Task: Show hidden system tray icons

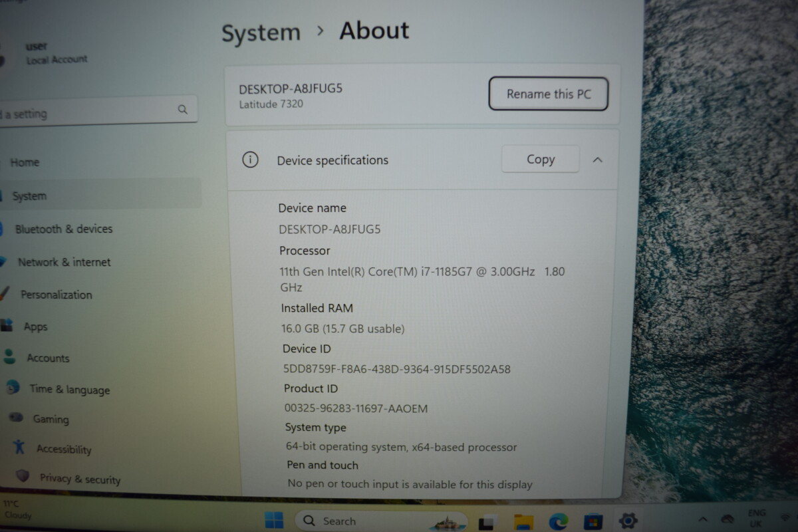Action: tap(703, 519)
